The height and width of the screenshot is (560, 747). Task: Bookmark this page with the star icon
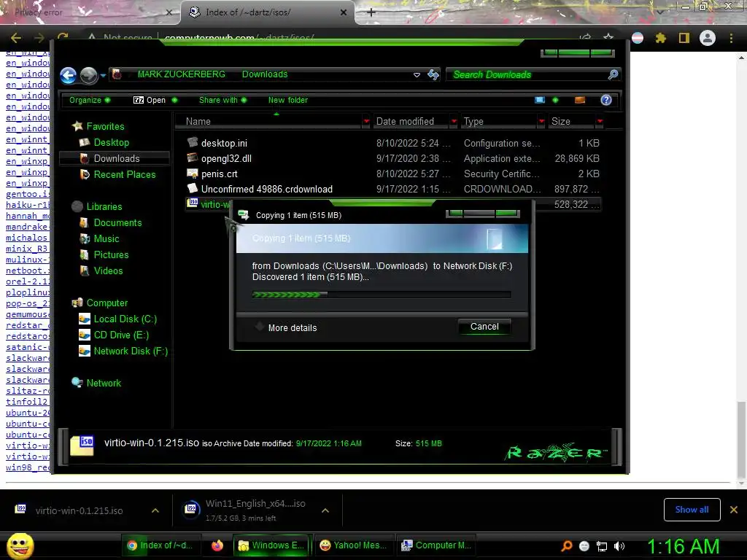tap(608, 38)
